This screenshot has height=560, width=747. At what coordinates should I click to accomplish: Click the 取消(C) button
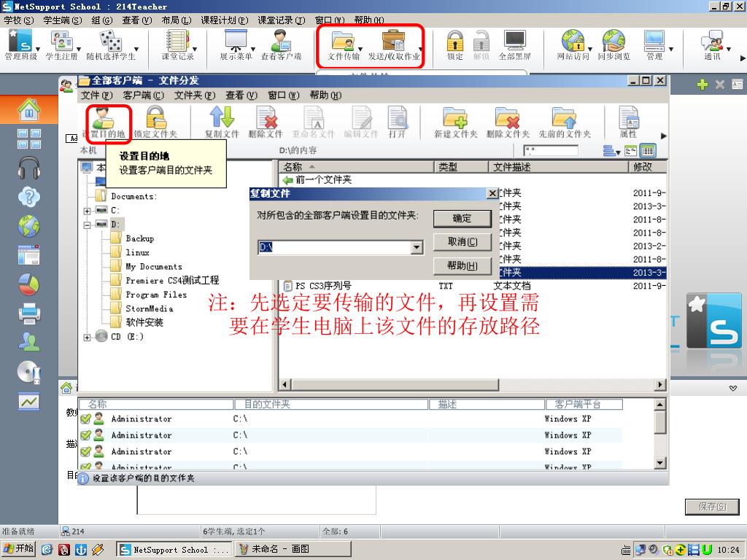click(x=462, y=242)
